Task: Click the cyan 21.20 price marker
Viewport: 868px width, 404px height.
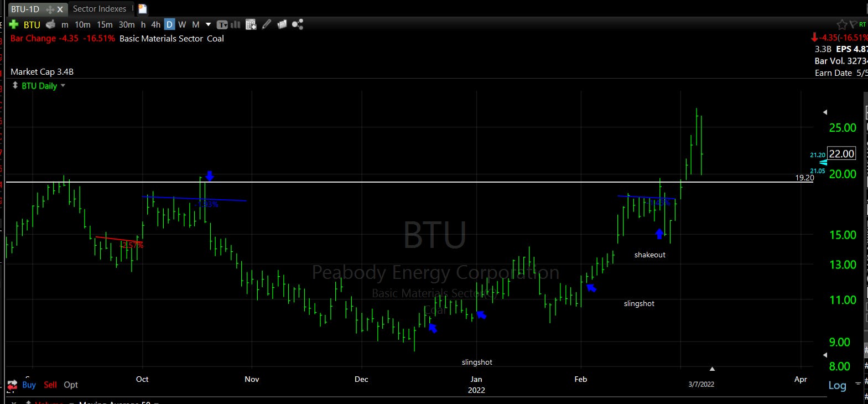Action: [x=818, y=155]
